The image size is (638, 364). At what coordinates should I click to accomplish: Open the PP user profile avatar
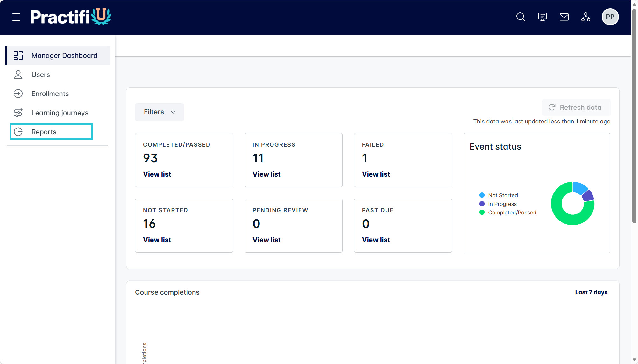tap(610, 17)
